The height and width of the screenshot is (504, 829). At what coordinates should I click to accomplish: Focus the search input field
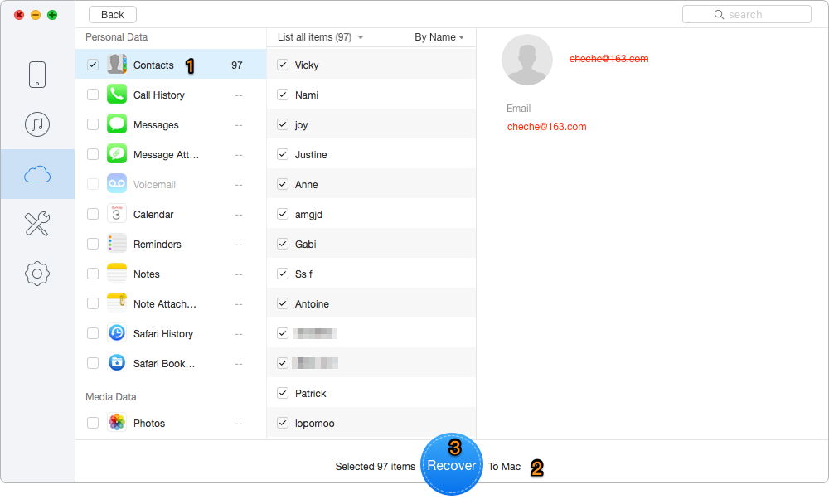pos(747,15)
